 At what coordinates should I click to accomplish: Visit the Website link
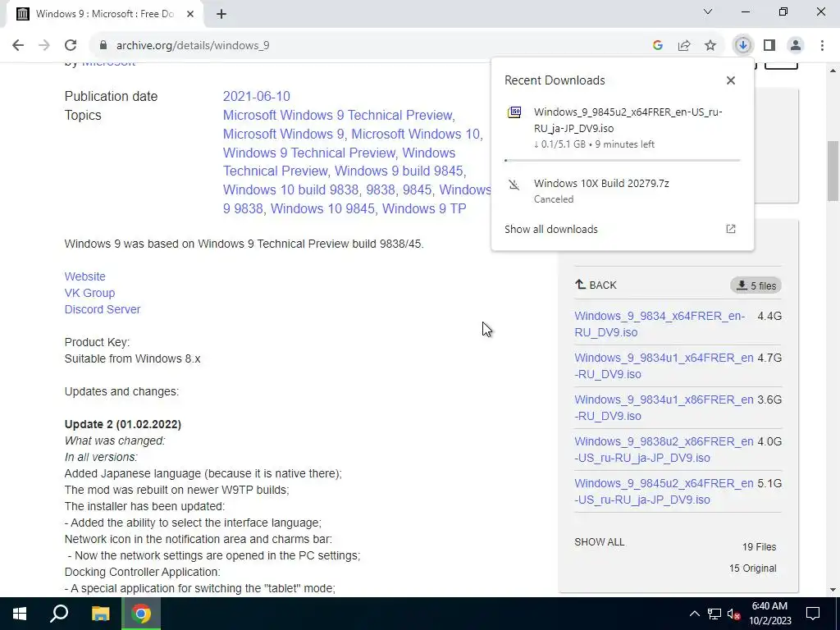[84, 276]
